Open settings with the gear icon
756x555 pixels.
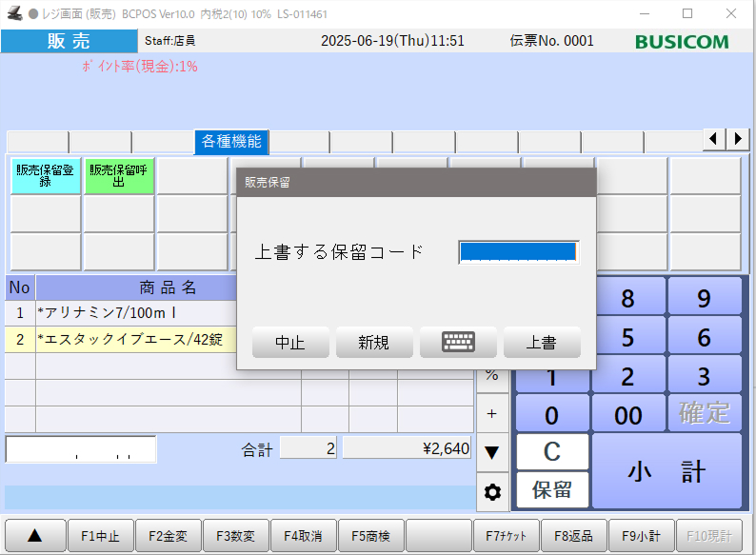(x=492, y=492)
